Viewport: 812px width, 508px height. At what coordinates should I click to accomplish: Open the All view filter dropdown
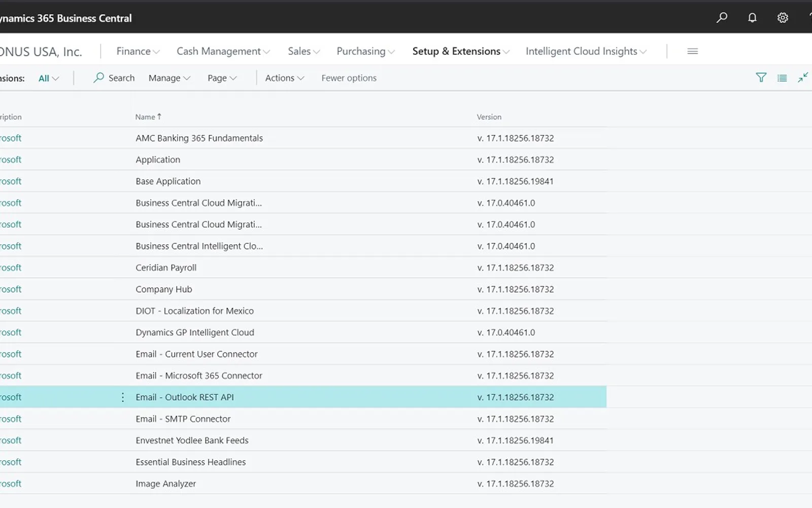49,78
